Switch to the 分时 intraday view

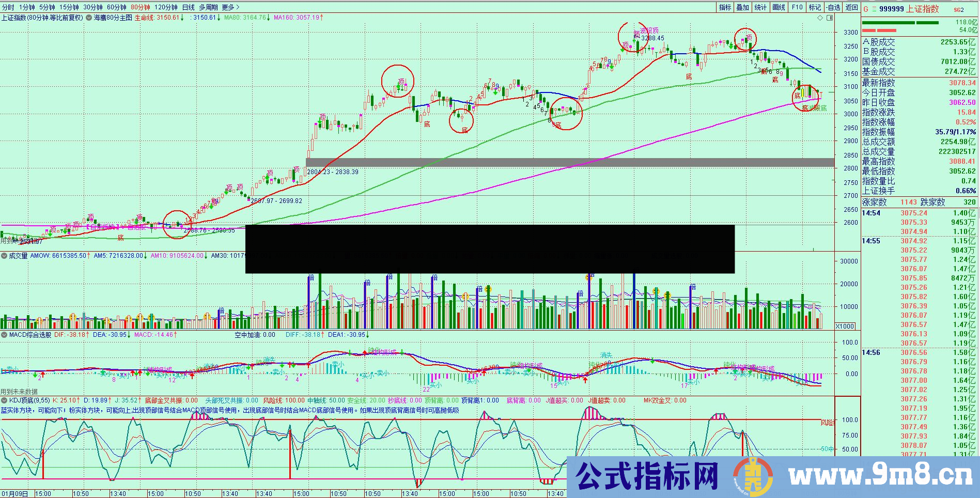pyautogui.click(x=8, y=7)
